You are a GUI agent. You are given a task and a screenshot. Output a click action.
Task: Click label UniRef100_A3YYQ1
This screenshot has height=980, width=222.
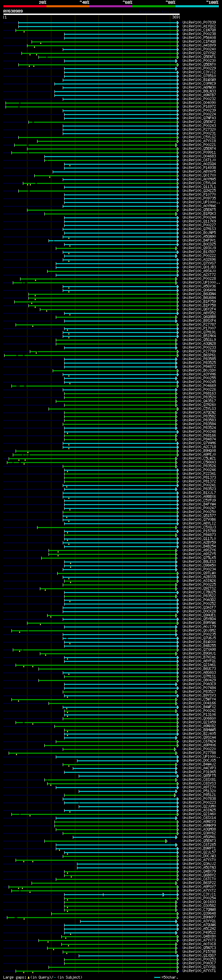(x=199, y=921)
